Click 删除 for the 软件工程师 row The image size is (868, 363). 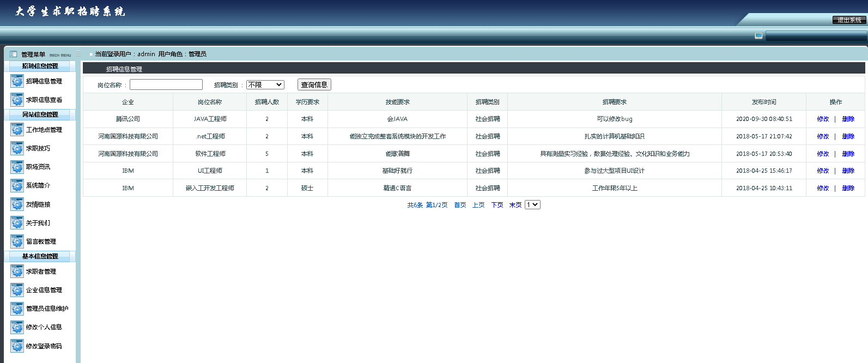[848, 154]
